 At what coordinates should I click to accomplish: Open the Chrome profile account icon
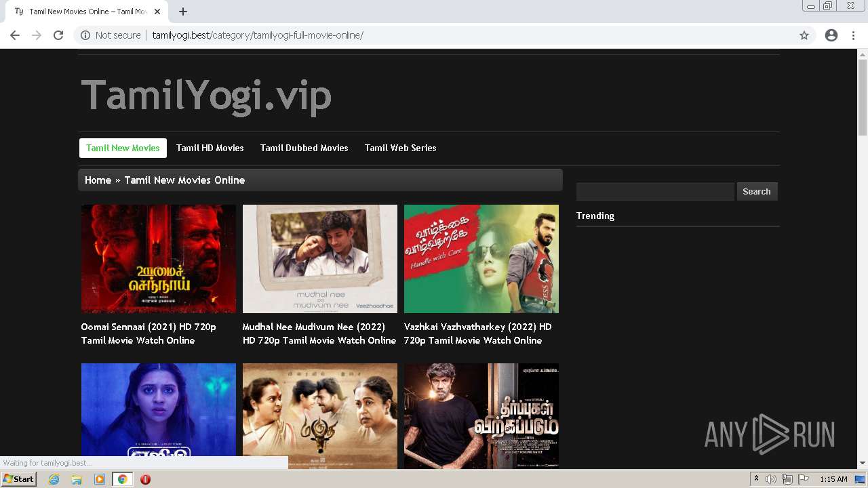[831, 35]
